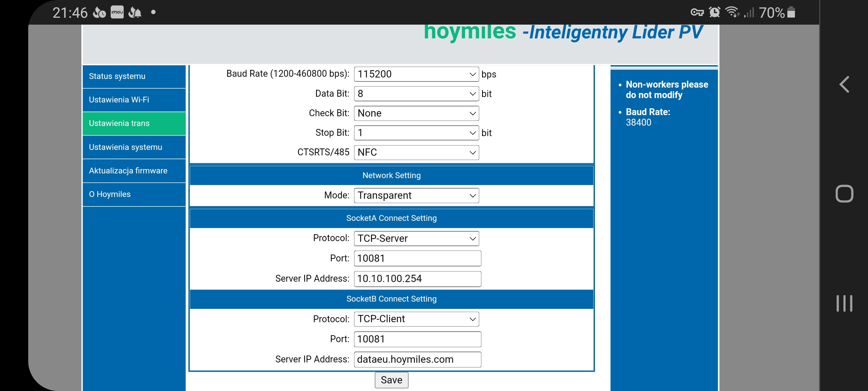
Task: Tap the alarm clock status bar icon
Action: pos(715,12)
